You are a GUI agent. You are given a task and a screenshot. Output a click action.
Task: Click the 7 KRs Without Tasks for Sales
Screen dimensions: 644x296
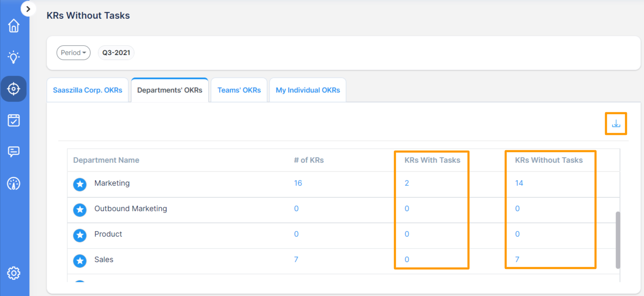(x=517, y=259)
